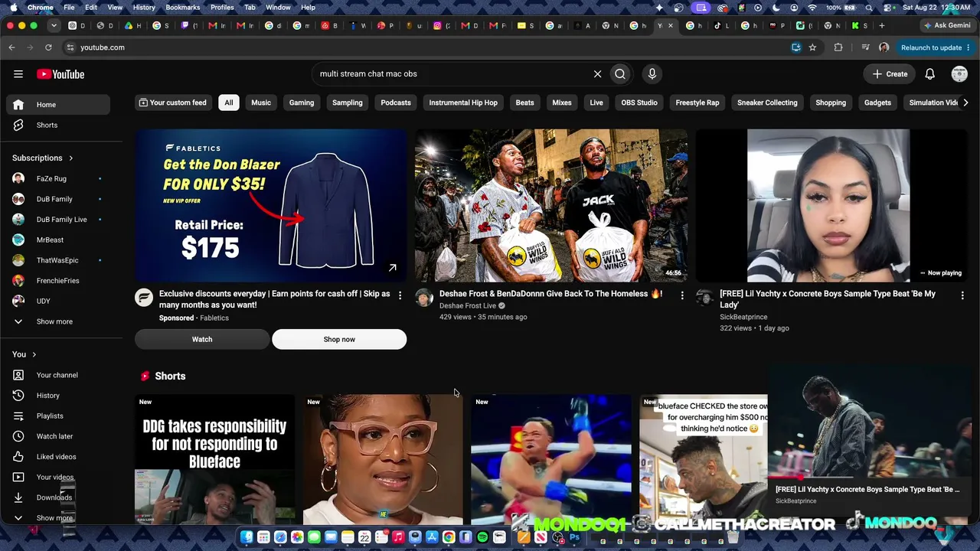Click the YouTube search input field
The image size is (980, 551).
coord(452,74)
